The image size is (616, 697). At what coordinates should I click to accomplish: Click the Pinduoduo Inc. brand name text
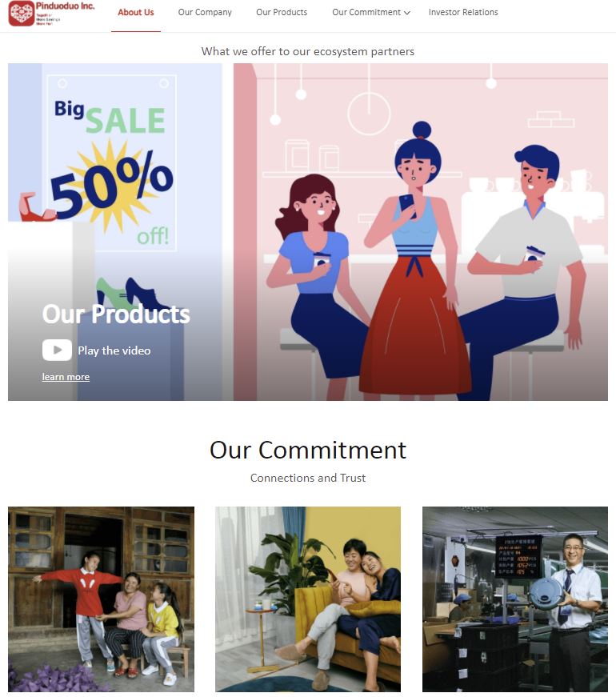66,6
